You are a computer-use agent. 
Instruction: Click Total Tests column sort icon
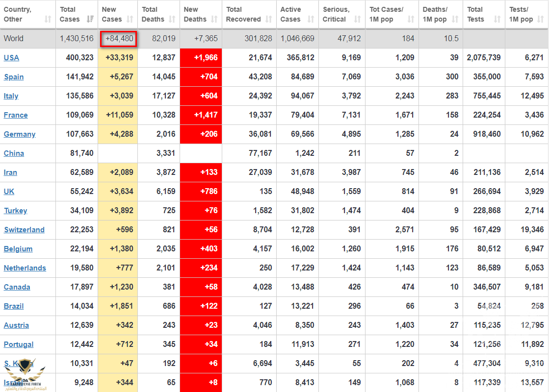tap(497, 20)
